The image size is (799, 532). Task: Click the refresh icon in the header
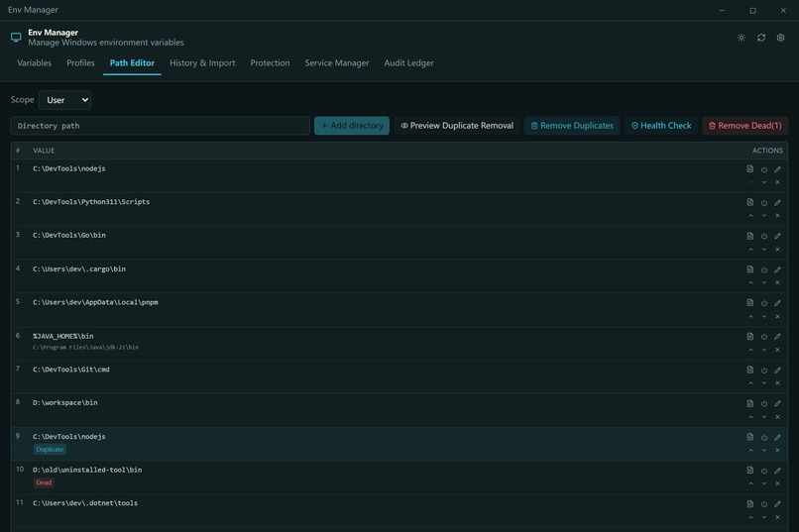[760, 38]
